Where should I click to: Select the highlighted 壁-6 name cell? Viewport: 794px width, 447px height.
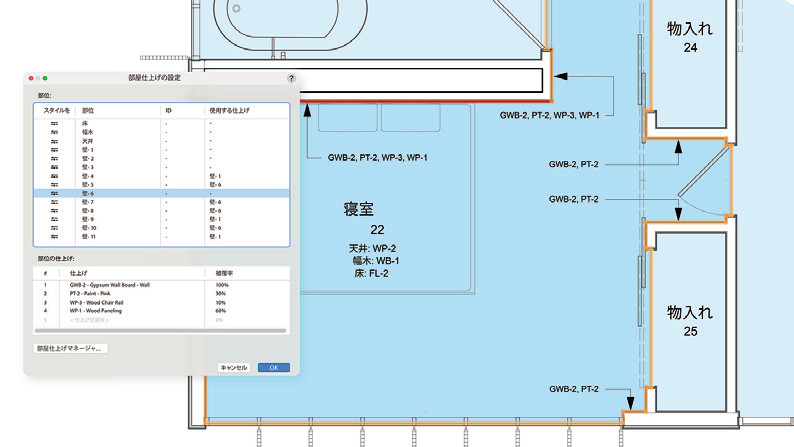click(x=88, y=193)
